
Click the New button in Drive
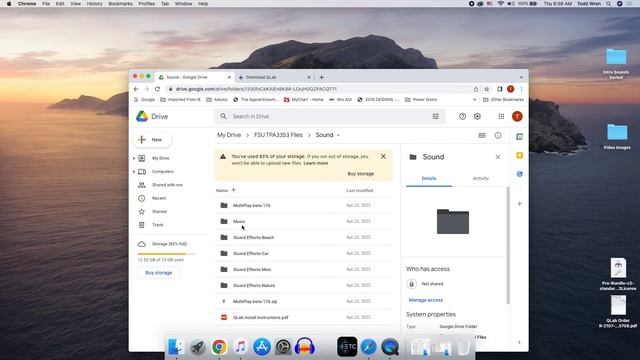pos(152,140)
